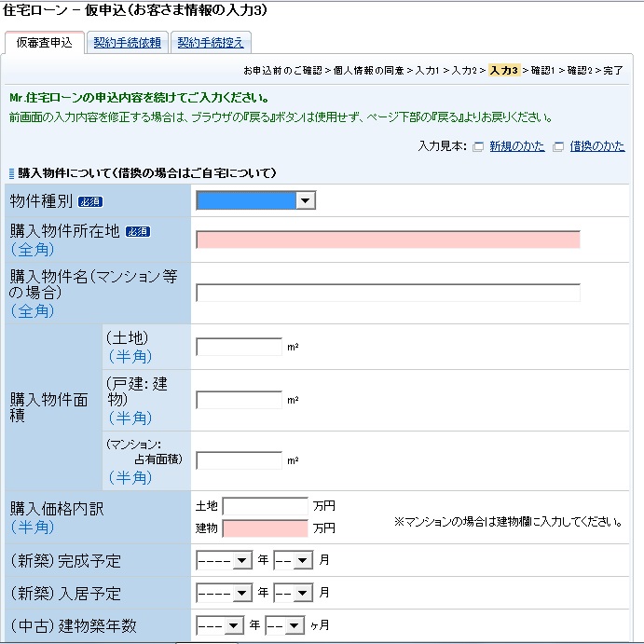Screen dimensions: 644x644
Task: Open the 借換のかた input sample link
Action: [x=596, y=146]
